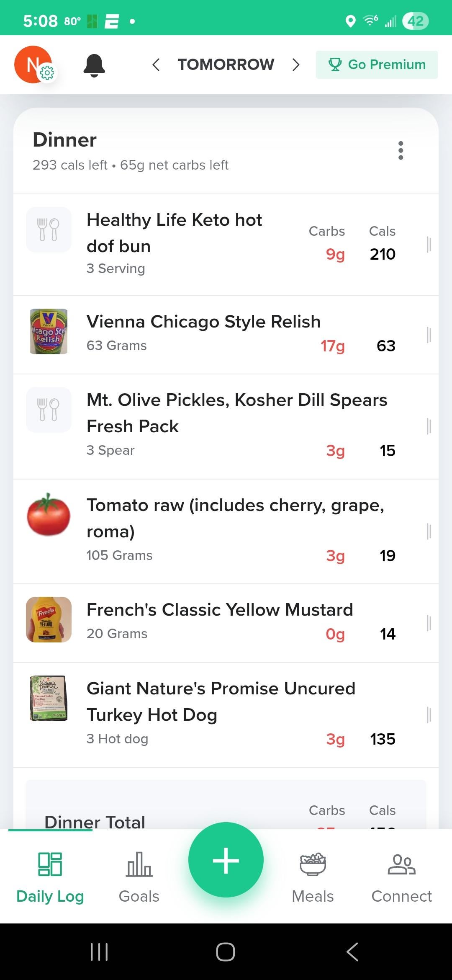Screen dimensions: 452x980
Task: Go to next day with right chevron
Action: pyautogui.click(x=296, y=65)
